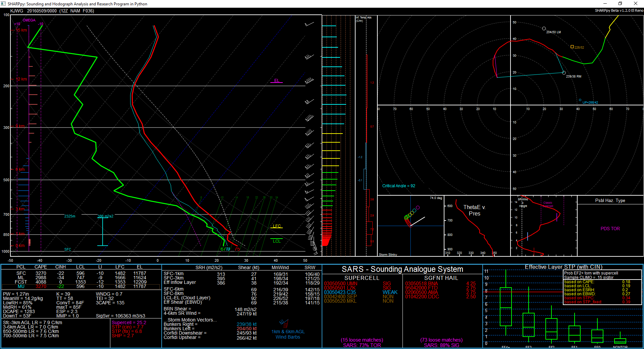Open the 03050423.C35 weak supercell analogue
644x349 pixels.
click(340, 292)
